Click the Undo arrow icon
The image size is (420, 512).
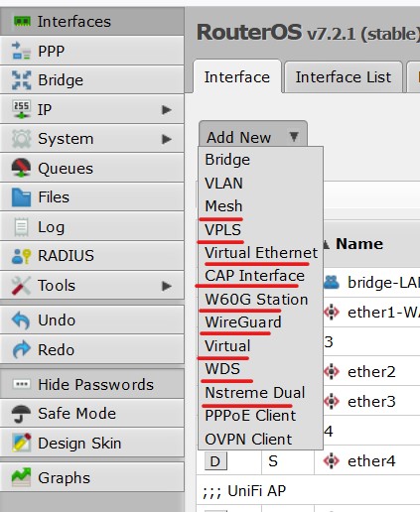tap(21, 320)
